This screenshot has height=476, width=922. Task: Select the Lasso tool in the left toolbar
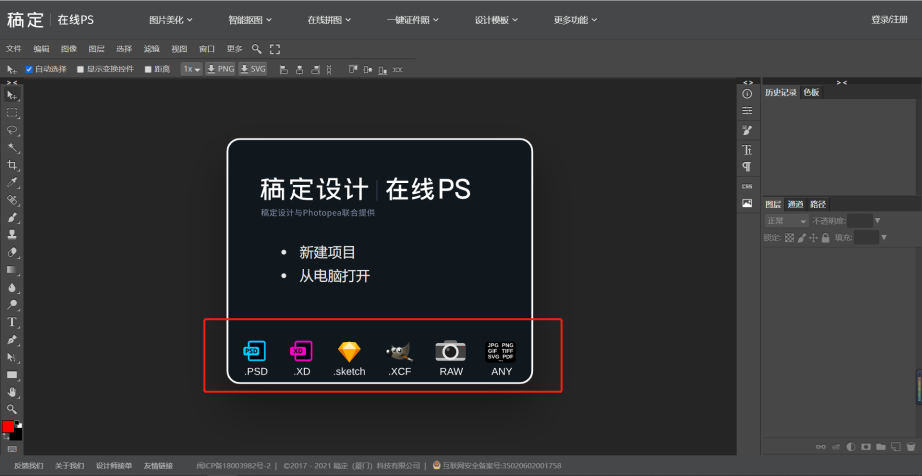tap(12, 130)
